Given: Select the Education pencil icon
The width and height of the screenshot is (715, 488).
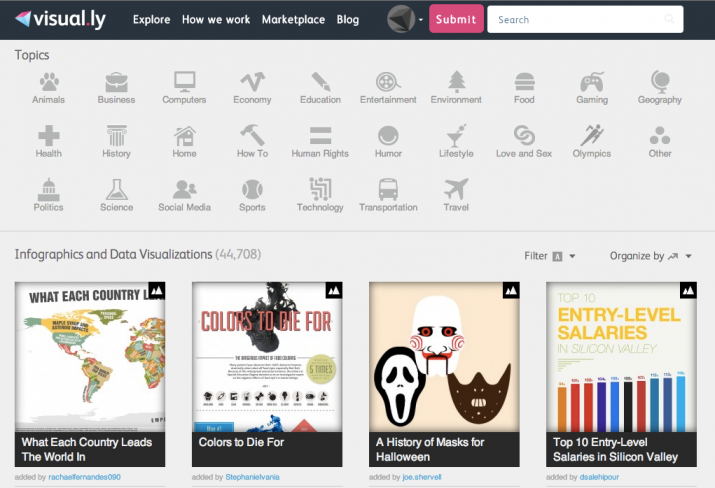Looking at the screenshot, I should [x=320, y=82].
